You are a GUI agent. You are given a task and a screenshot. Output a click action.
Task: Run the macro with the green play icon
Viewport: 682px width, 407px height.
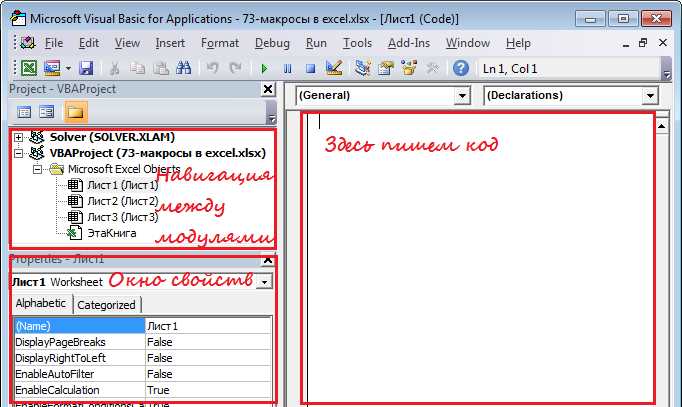click(264, 69)
